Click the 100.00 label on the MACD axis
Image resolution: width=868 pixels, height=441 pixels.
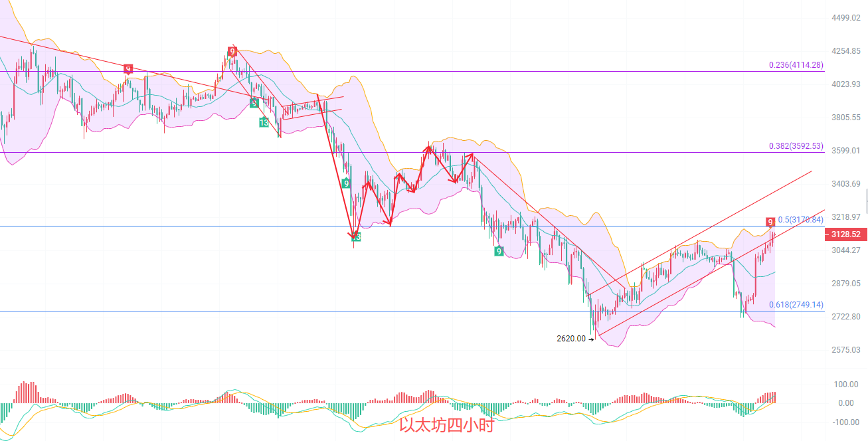tap(845, 385)
